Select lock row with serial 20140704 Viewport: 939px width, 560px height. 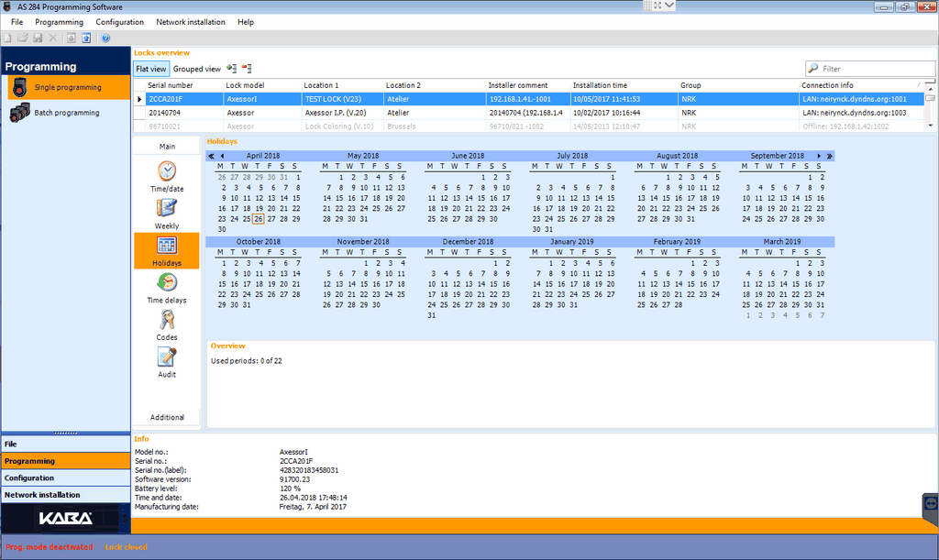(x=528, y=113)
